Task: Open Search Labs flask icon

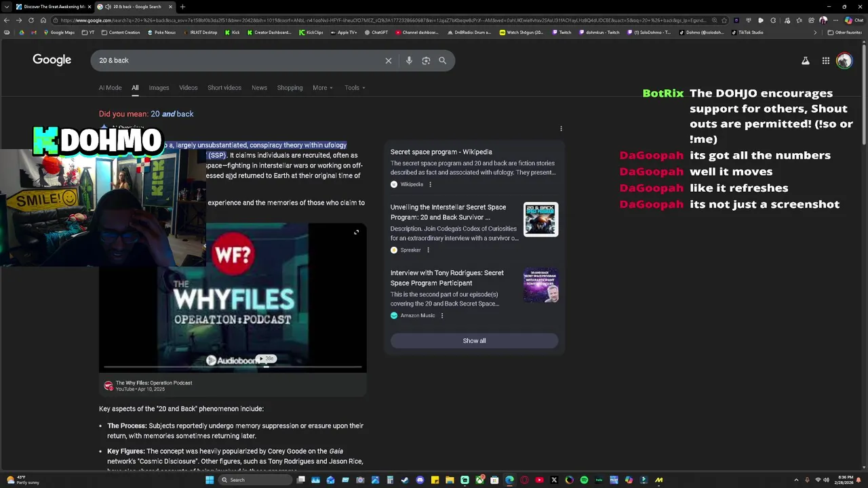Action: click(806, 60)
